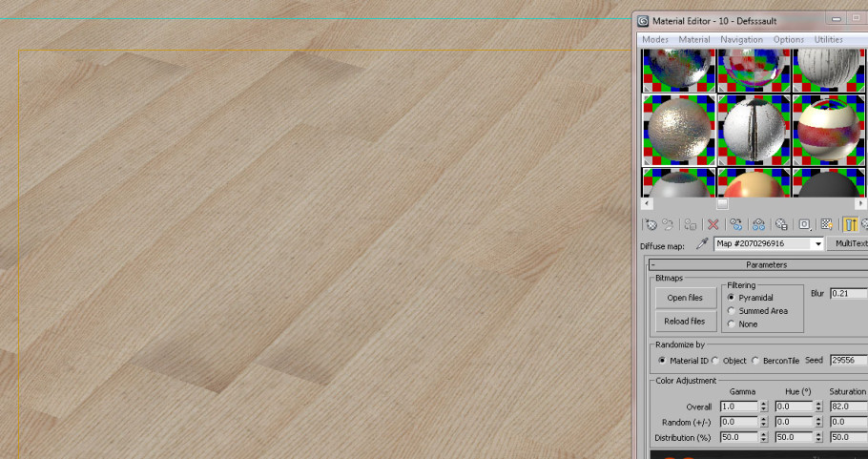Open the Utilities menu

828,40
